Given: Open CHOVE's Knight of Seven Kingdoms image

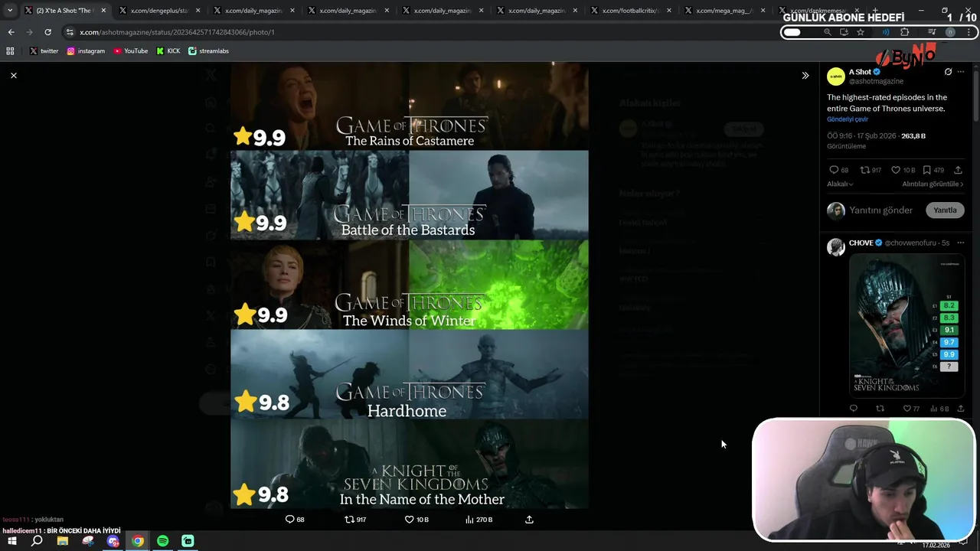Looking at the screenshot, I should tap(906, 325).
